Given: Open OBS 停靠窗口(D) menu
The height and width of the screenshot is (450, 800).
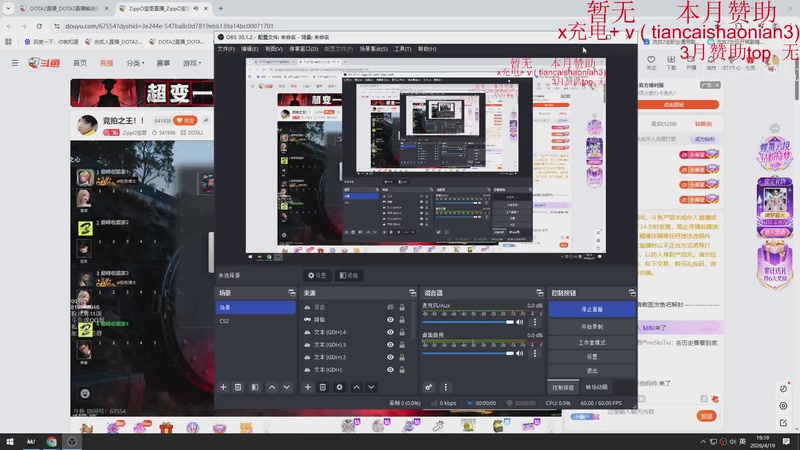Looking at the screenshot, I should (304, 49).
